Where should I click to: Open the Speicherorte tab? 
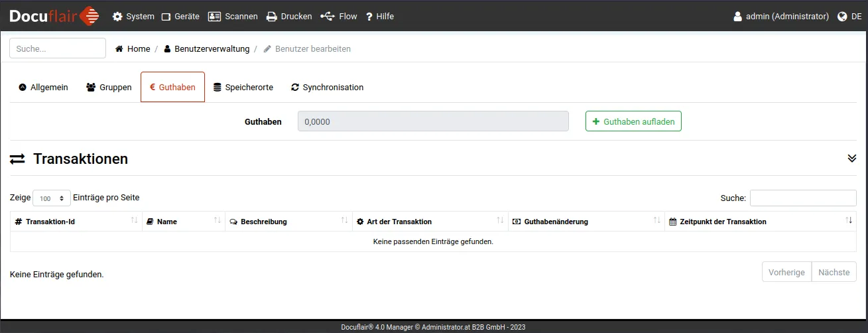(x=243, y=88)
